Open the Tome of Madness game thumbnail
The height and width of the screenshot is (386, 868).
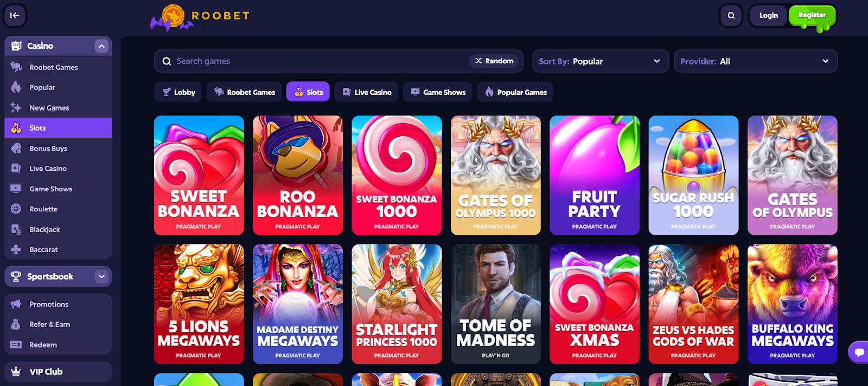(496, 304)
